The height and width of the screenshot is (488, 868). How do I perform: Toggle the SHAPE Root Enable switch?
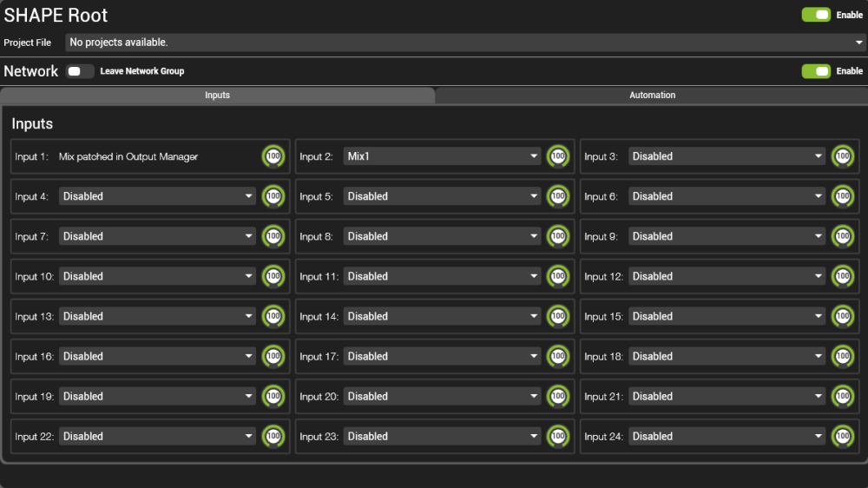coord(816,15)
